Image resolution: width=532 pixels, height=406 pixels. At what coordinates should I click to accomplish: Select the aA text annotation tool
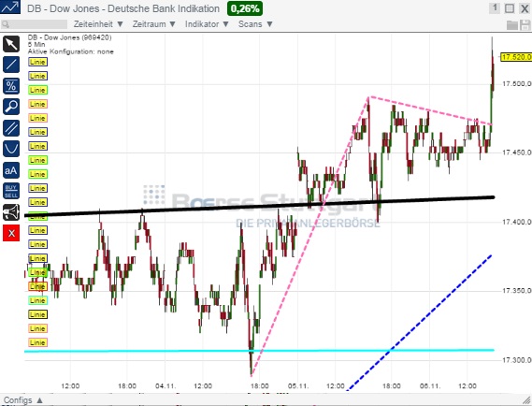(x=11, y=170)
